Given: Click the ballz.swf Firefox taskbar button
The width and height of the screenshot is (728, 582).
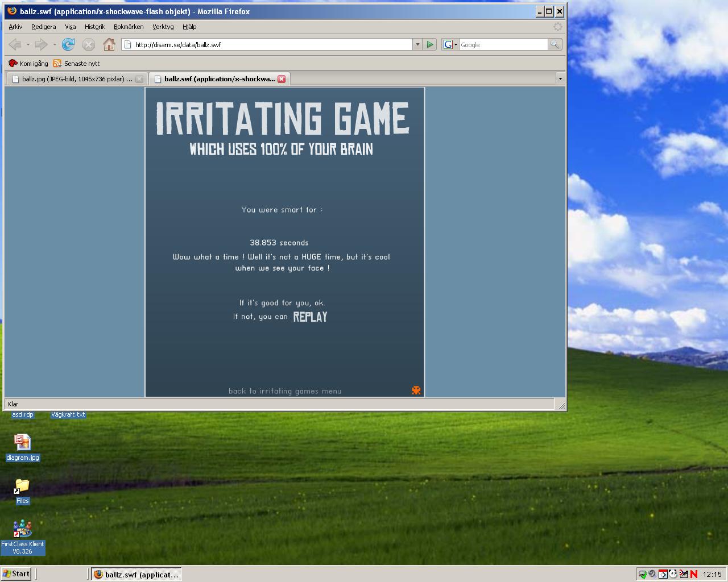Looking at the screenshot, I should (136, 574).
